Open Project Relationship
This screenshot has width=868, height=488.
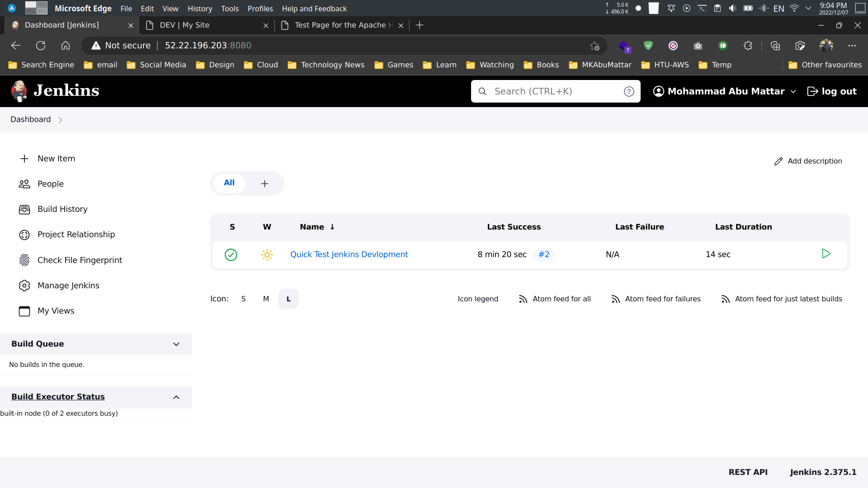pyautogui.click(x=76, y=234)
